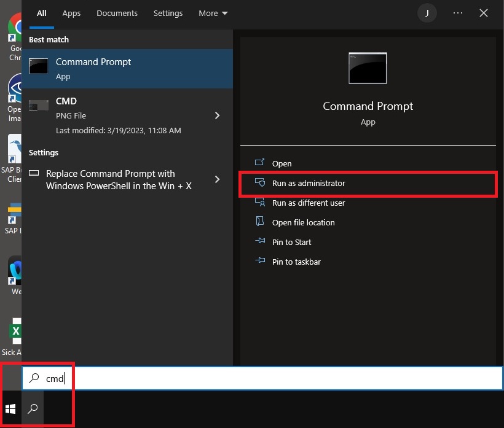Switch to the Apps tab
This screenshot has width=504, height=428.
(71, 13)
